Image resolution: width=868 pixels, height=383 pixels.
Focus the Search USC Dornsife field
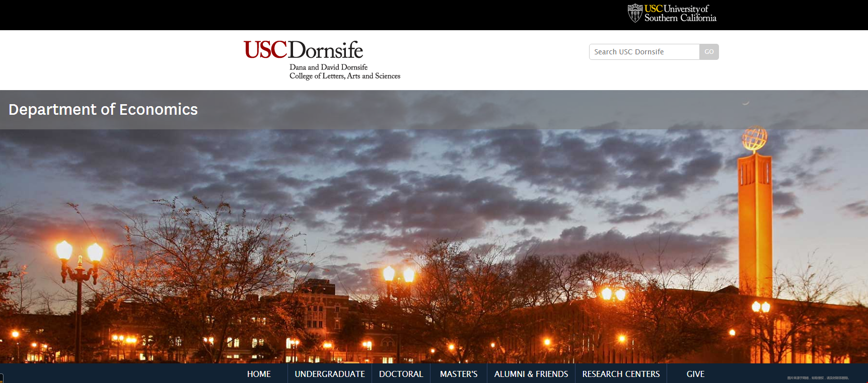pyautogui.click(x=644, y=52)
